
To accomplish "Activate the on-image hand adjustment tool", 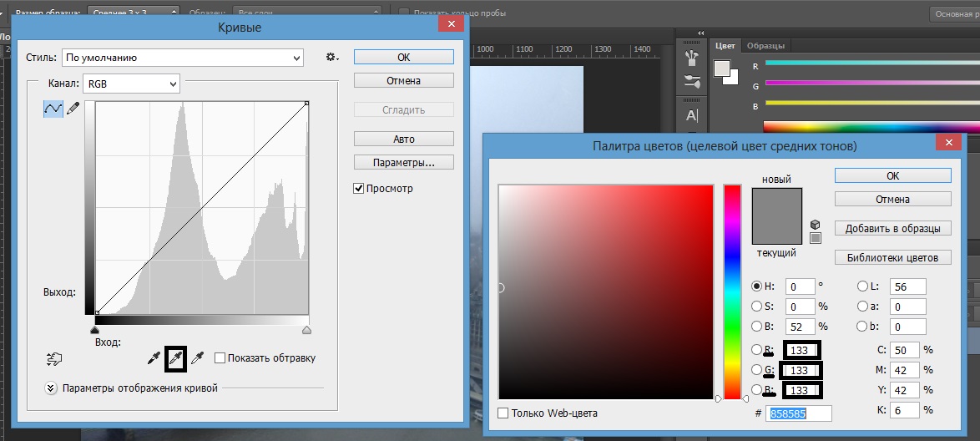I will coord(55,358).
